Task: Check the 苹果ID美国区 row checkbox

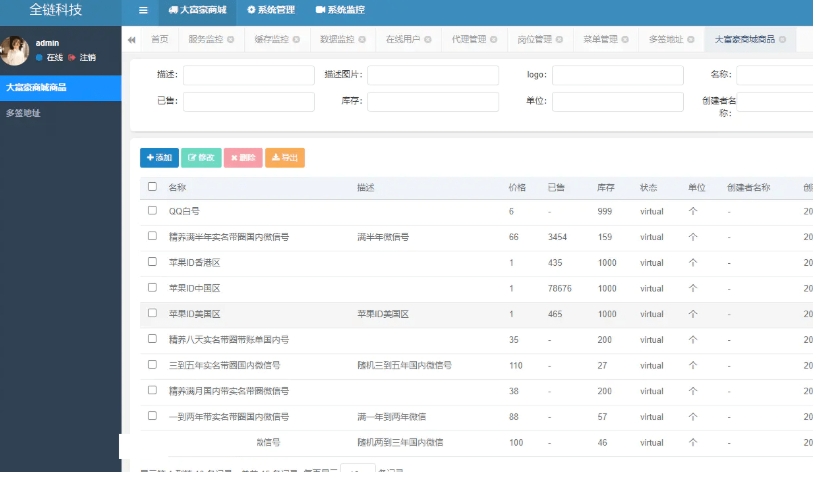Action: click(153, 314)
